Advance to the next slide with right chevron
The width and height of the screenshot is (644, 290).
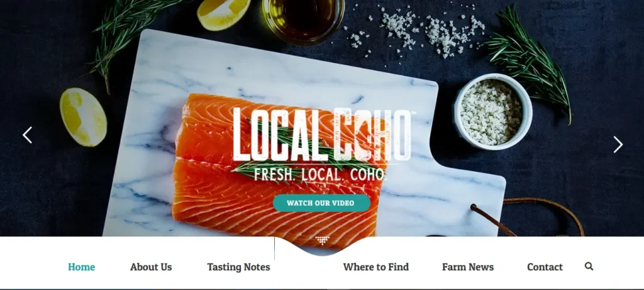pyautogui.click(x=618, y=145)
